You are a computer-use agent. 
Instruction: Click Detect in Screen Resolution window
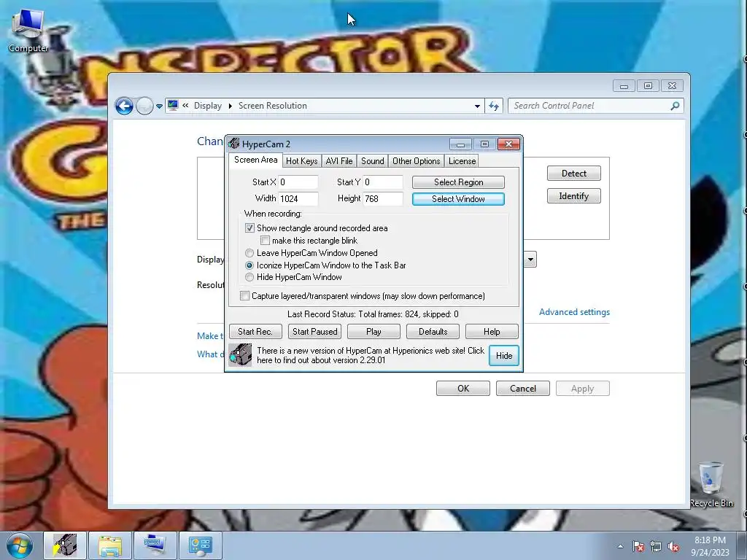[x=574, y=174]
